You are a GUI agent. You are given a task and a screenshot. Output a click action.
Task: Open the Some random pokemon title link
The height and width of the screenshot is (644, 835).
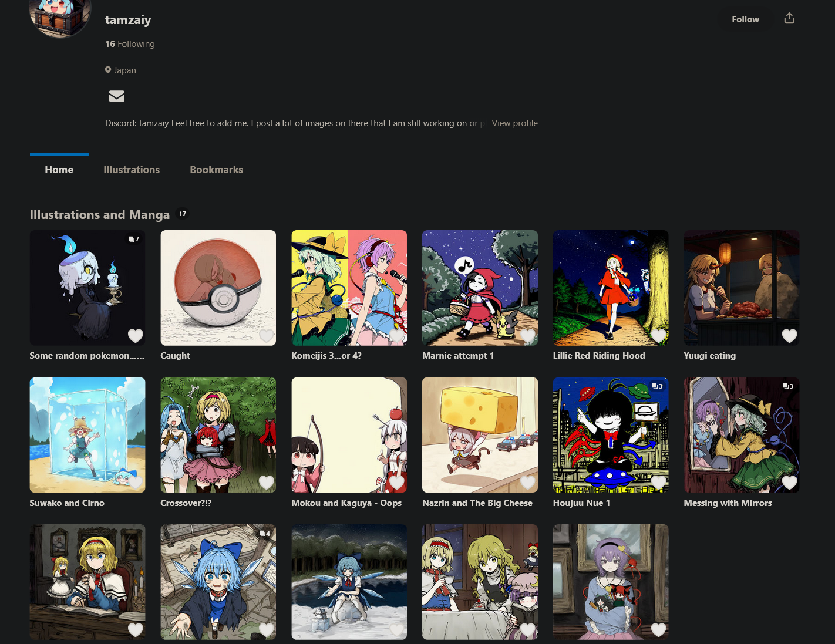click(87, 356)
